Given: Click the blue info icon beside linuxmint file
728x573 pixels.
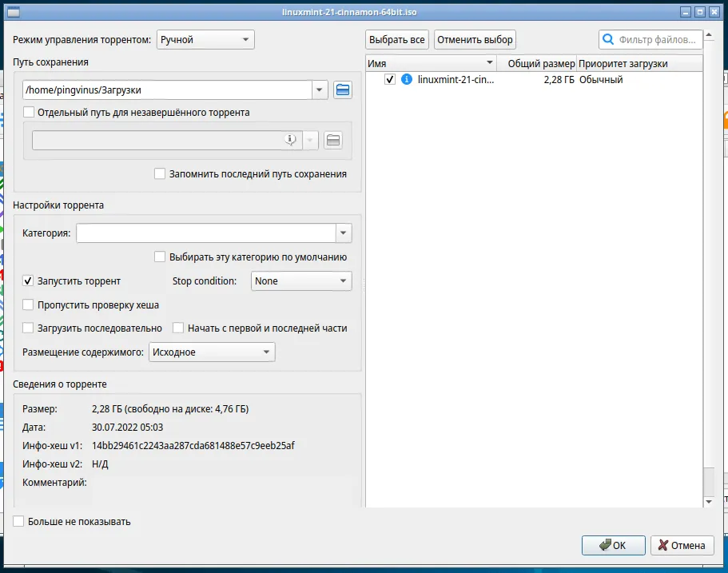Looking at the screenshot, I should click(x=406, y=79).
